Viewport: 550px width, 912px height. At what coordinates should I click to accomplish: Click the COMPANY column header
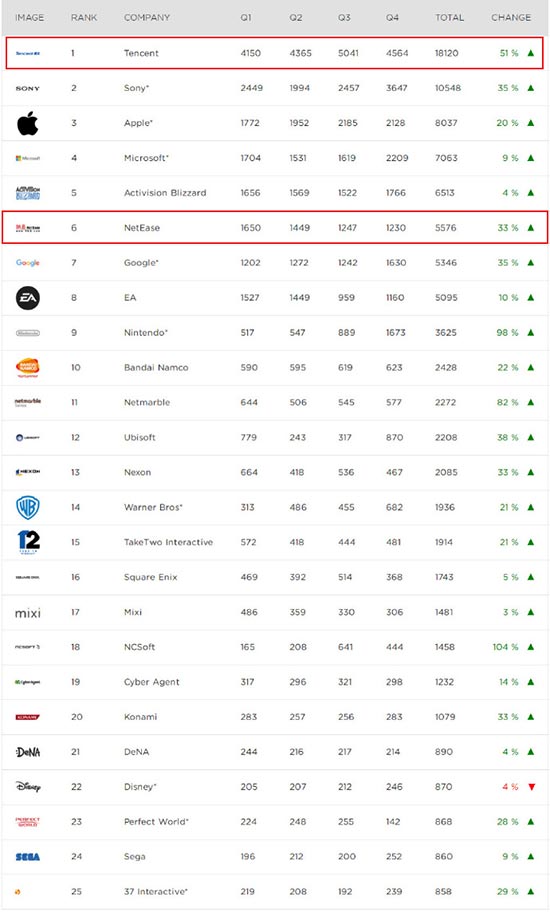pyautogui.click(x=147, y=17)
